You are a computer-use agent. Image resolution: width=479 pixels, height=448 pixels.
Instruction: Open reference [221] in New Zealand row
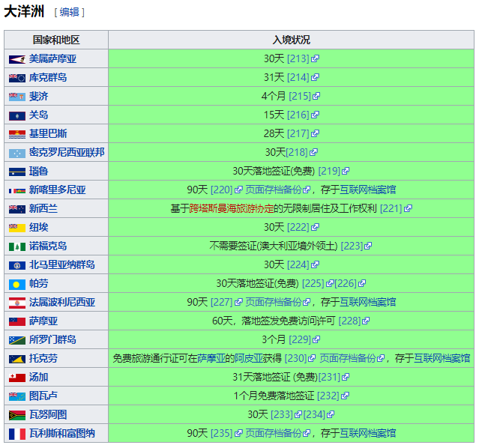click(x=396, y=208)
